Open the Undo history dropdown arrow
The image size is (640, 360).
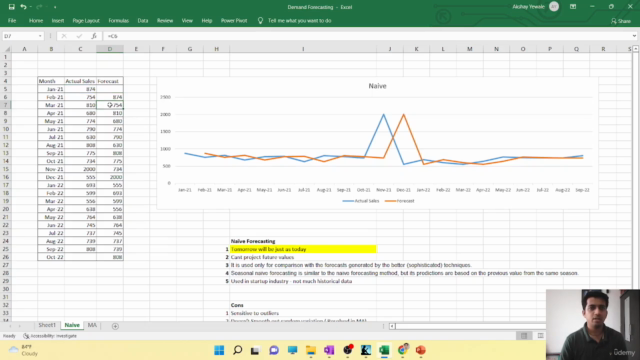31,7
